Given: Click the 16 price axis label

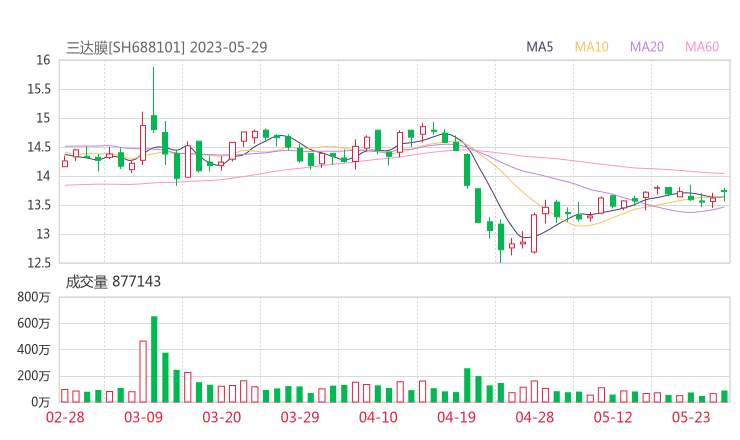Looking at the screenshot, I should pyautogui.click(x=43, y=60).
